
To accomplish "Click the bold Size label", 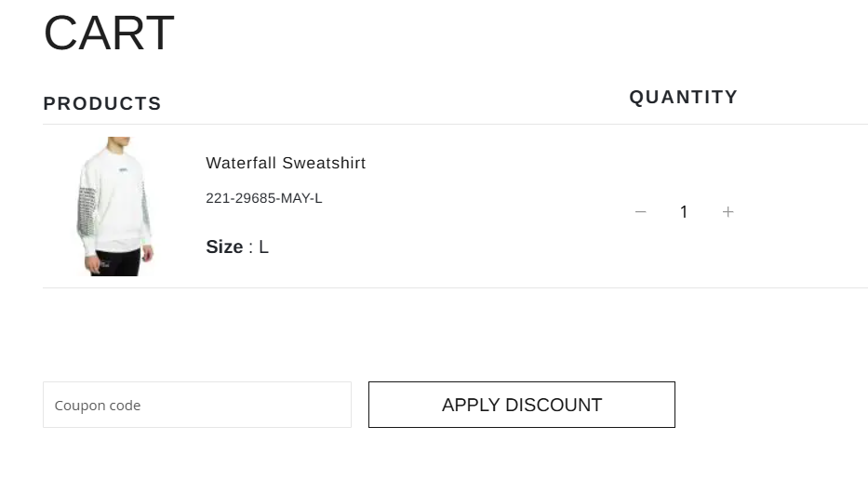I will [x=224, y=247].
